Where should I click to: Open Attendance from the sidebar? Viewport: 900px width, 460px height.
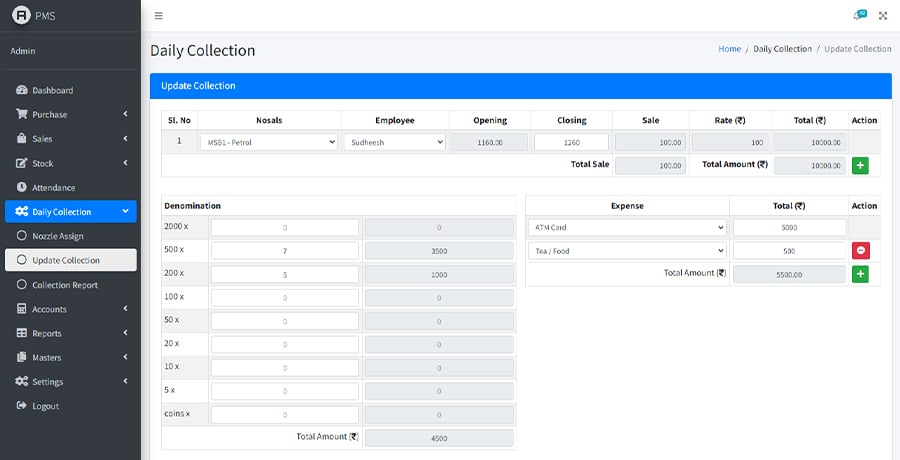click(53, 187)
